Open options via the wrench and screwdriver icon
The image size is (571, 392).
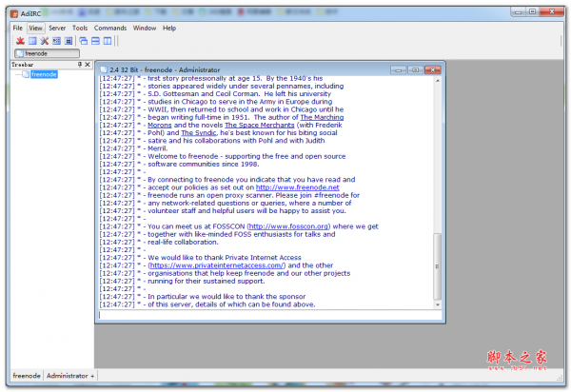click(x=45, y=41)
